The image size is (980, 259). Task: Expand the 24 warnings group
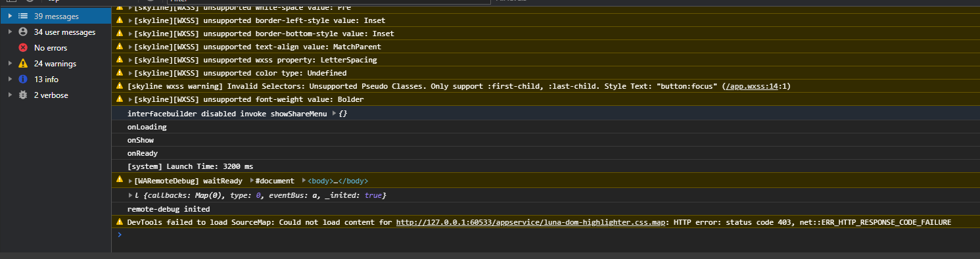(x=10, y=63)
